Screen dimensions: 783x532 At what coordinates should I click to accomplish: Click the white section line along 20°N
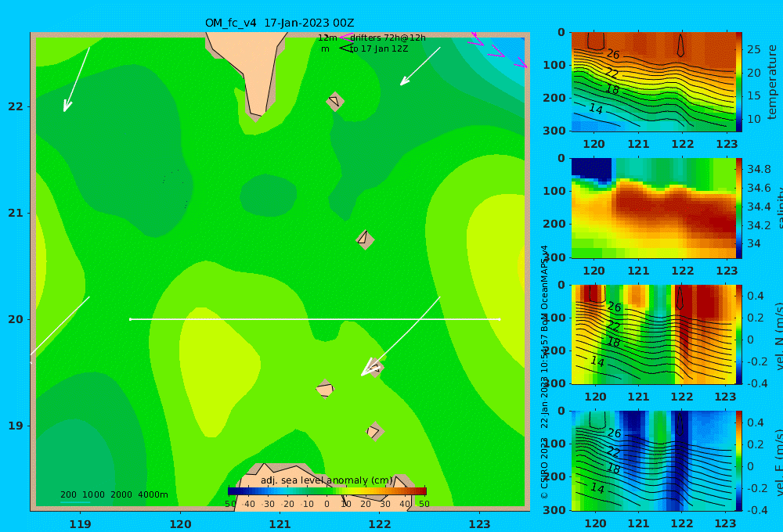tap(315, 319)
